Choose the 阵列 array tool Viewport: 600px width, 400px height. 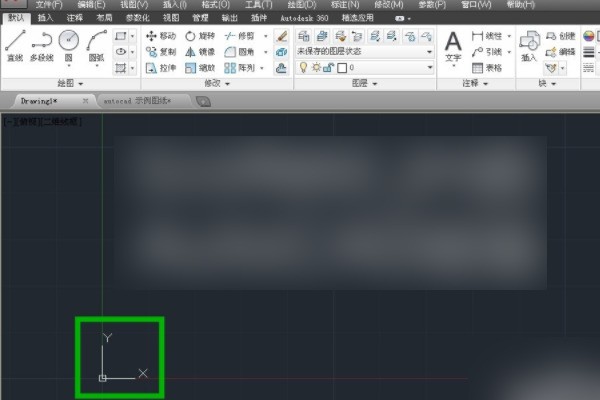click(240, 68)
